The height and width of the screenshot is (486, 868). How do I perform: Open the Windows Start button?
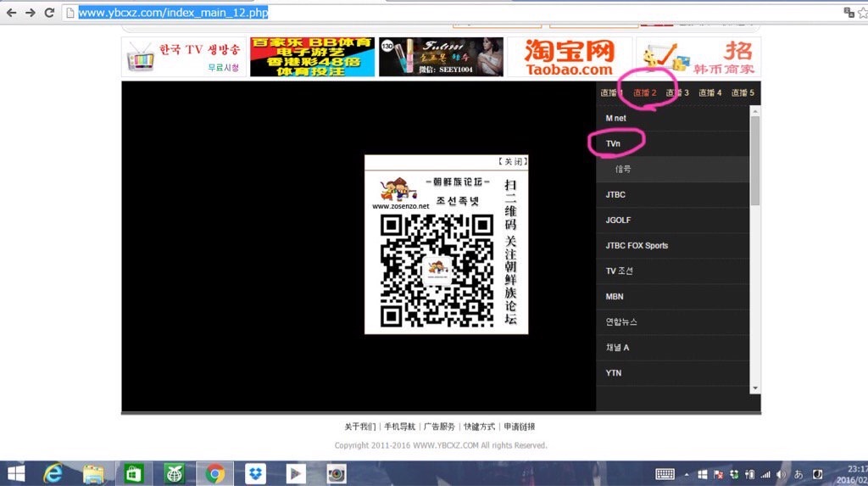tap(16, 474)
